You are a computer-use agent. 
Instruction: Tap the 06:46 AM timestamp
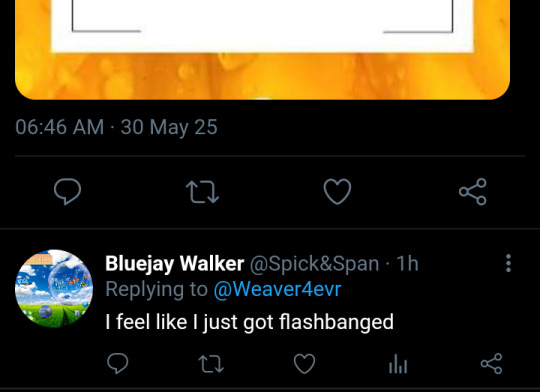[x=60, y=127]
